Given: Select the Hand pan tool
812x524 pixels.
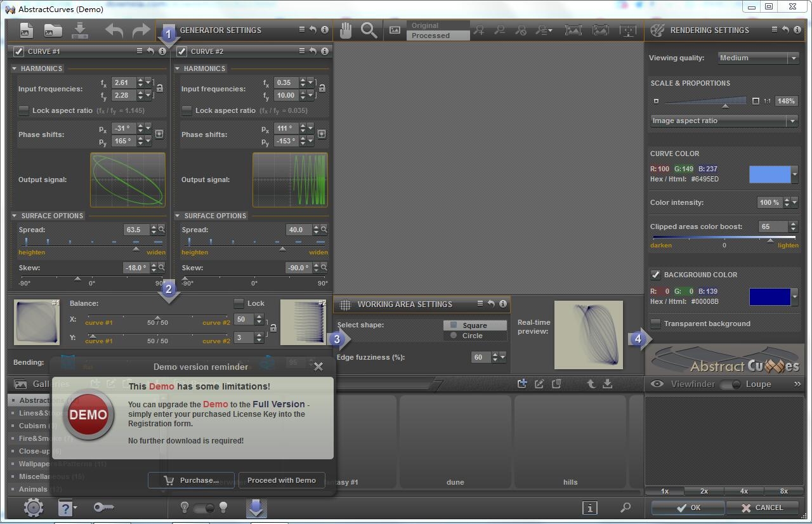Looking at the screenshot, I should click(346, 30).
